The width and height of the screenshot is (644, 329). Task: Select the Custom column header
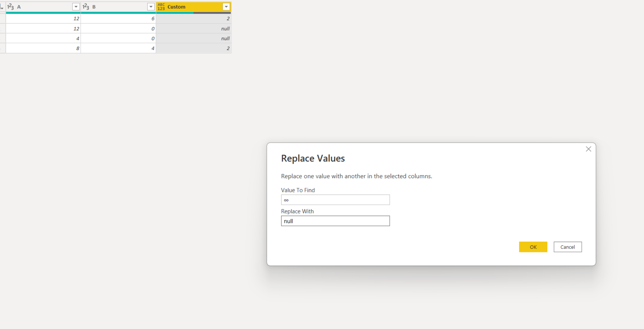[x=194, y=7]
